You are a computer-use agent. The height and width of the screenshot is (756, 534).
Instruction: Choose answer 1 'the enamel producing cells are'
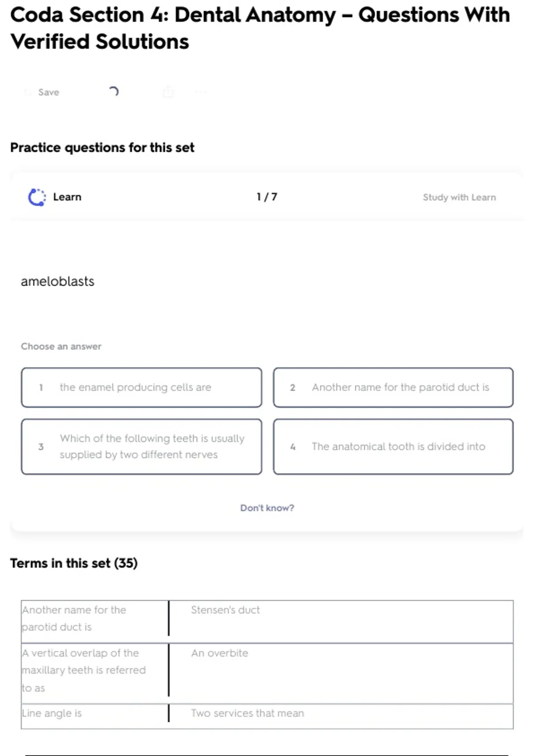[x=142, y=387]
